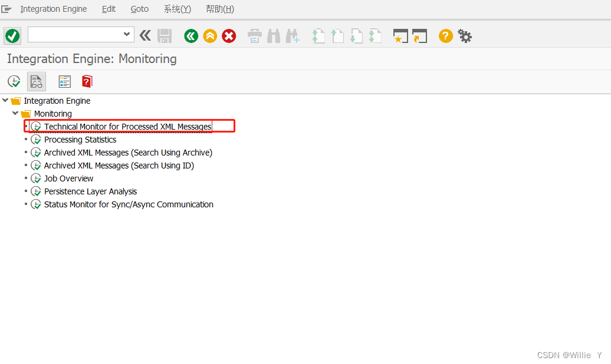Click the green checkmark Enter button
The width and height of the screenshot is (611, 364).
[12, 36]
